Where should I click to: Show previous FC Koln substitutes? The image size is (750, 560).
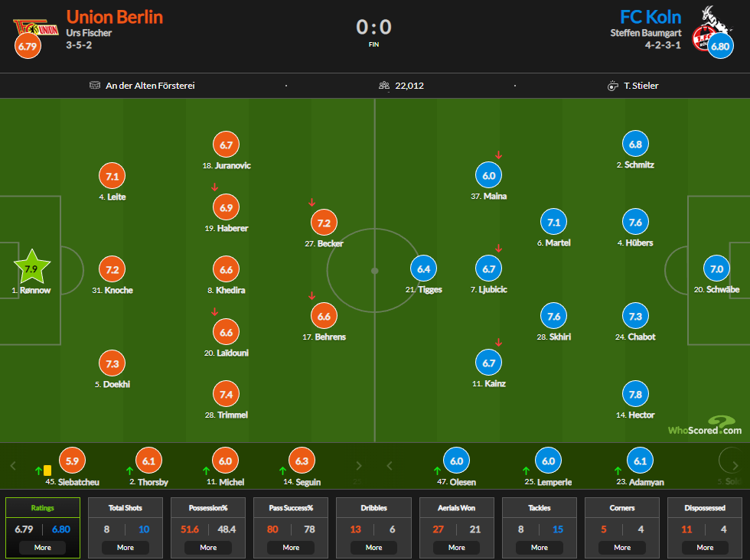coord(390,466)
